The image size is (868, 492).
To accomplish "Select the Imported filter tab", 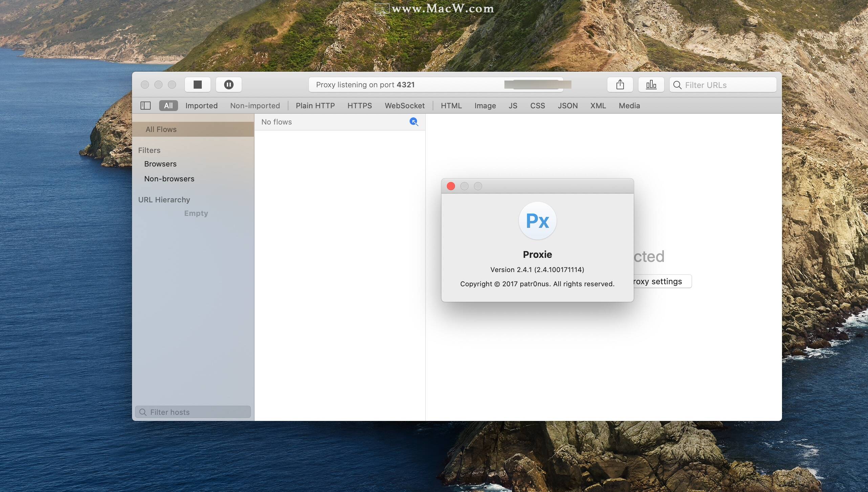I will coord(201,106).
